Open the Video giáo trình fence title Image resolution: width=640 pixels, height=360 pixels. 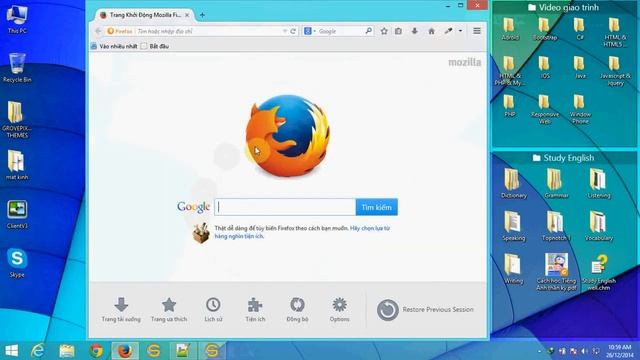point(564,7)
